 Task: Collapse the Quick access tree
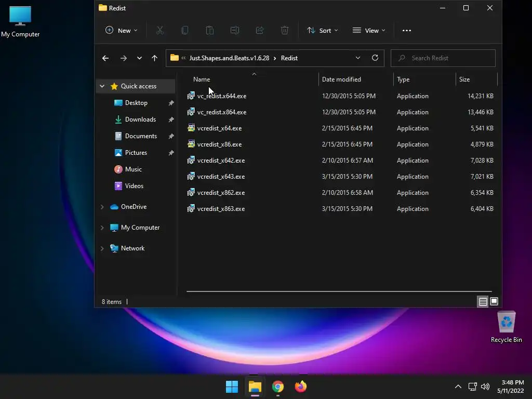point(102,86)
